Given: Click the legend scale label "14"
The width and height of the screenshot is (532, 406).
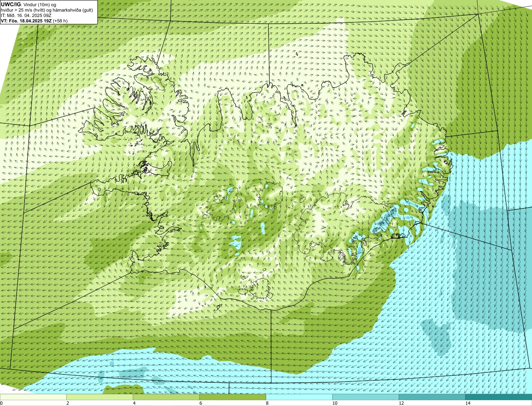Looking at the screenshot, I should point(468,403).
